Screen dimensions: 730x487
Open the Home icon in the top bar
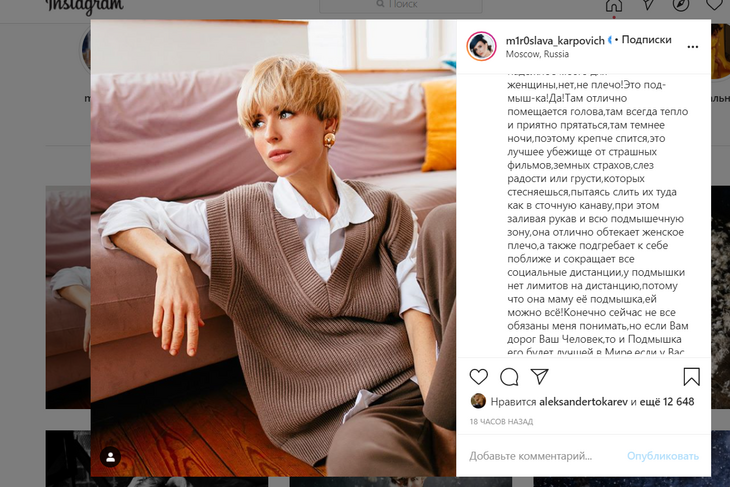[614, 5]
